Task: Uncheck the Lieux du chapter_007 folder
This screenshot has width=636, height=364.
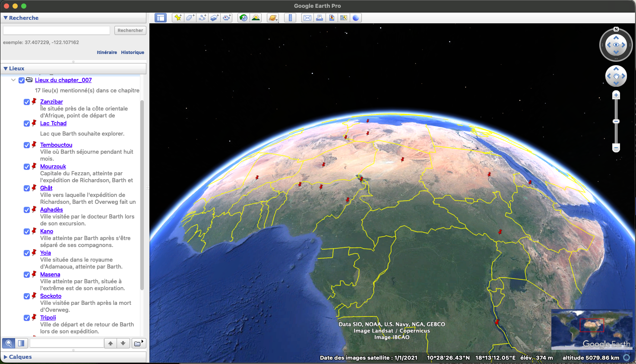Action: [22, 80]
